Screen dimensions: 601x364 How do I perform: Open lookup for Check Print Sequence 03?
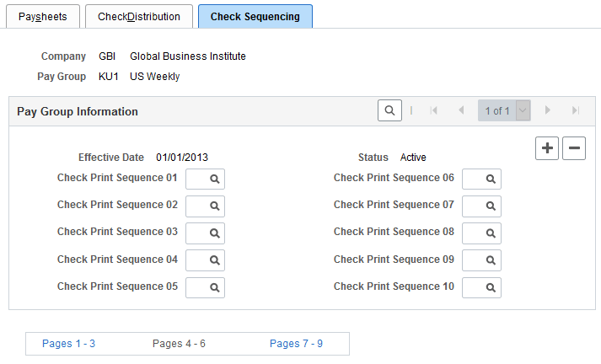click(x=216, y=233)
